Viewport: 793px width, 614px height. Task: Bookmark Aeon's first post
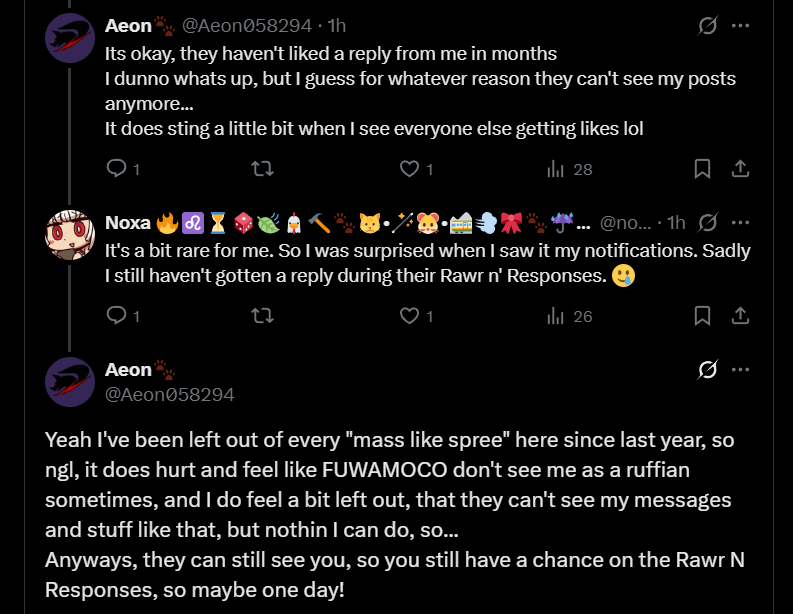tap(703, 169)
